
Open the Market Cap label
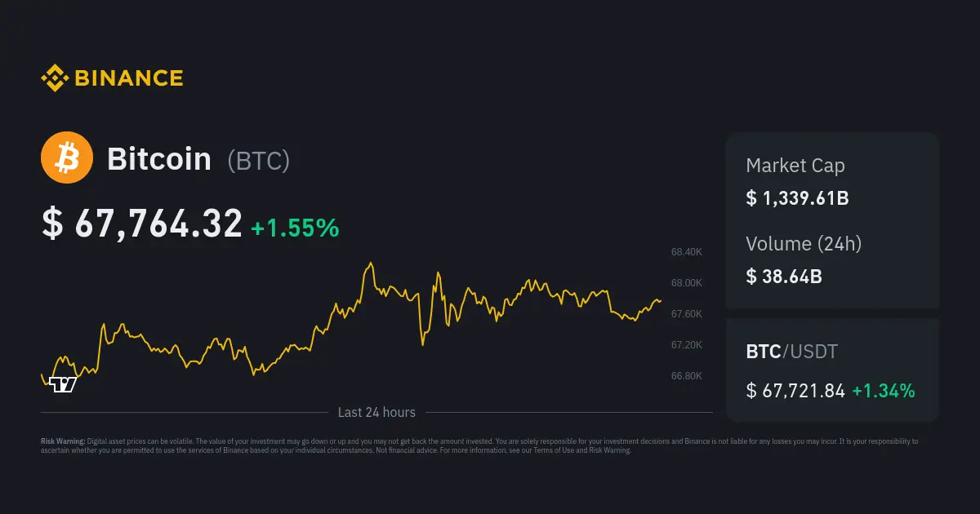click(795, 166)
